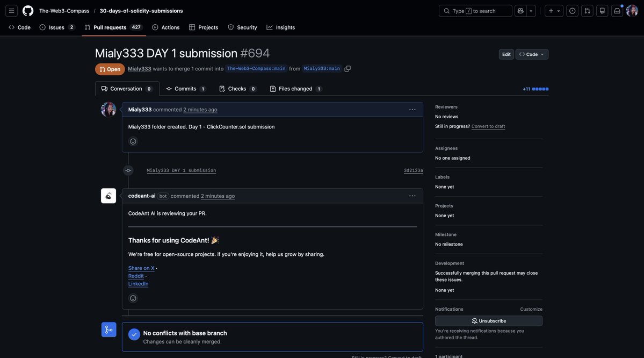Expand the Copilot dropdown arrow
The height and width of the screenshot is (358, 644).
[x=531, y=11]
